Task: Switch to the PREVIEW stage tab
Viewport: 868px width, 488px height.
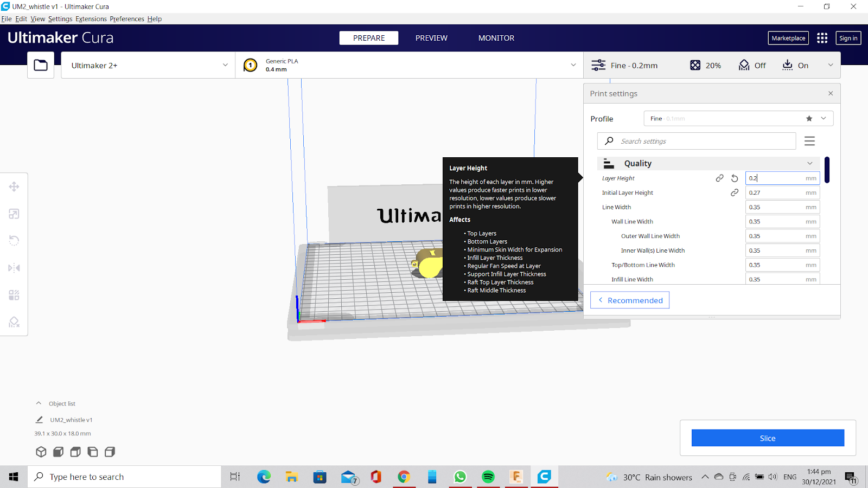Action: point(431,38)
